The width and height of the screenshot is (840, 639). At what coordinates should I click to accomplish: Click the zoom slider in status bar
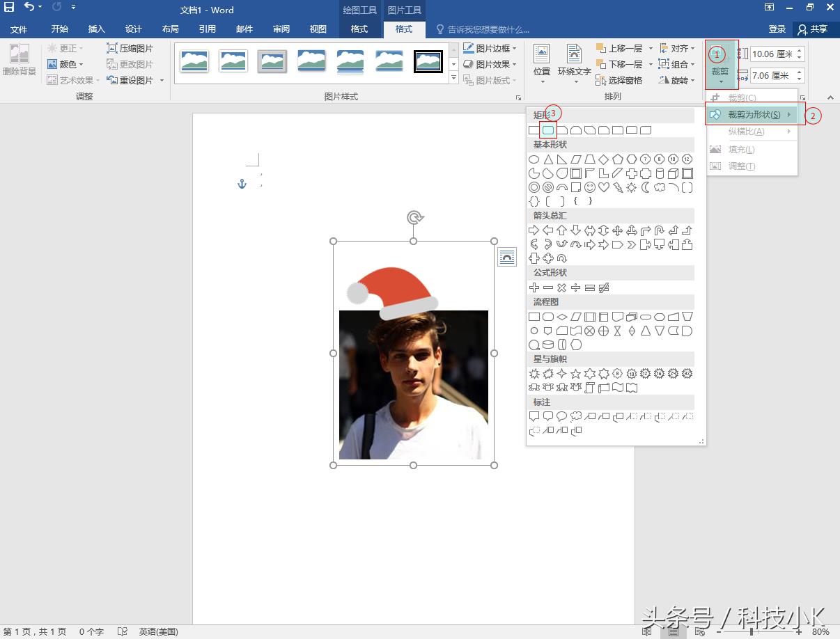point(751,632)
